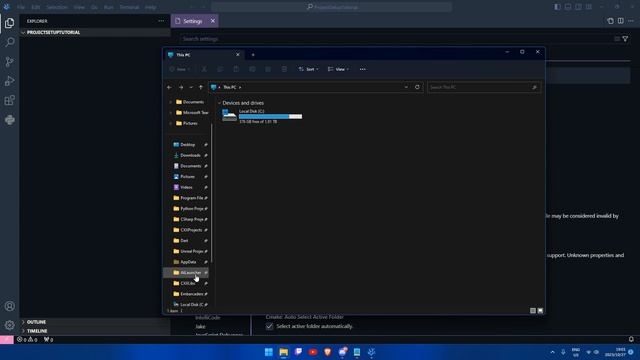Screen dimensions: 640x360
Task: Click the Cut icon in File Explorer toolbar
Action: (204, 69)
